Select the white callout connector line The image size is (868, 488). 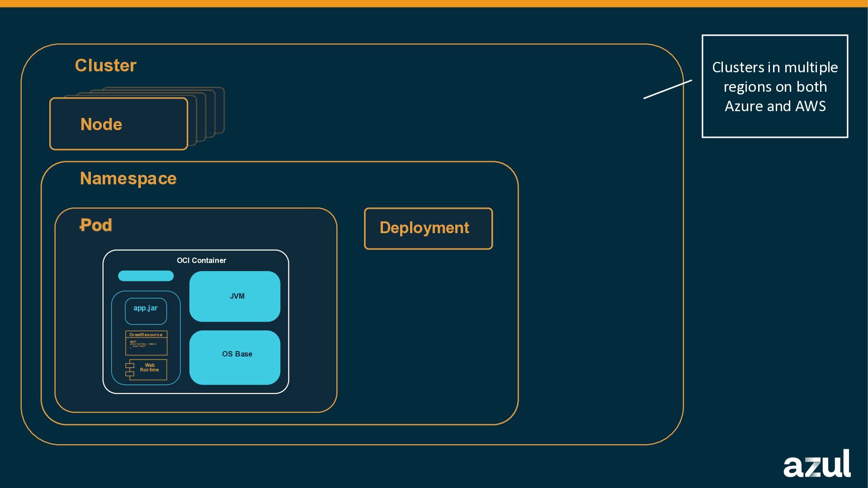click(x=667, y=89)
